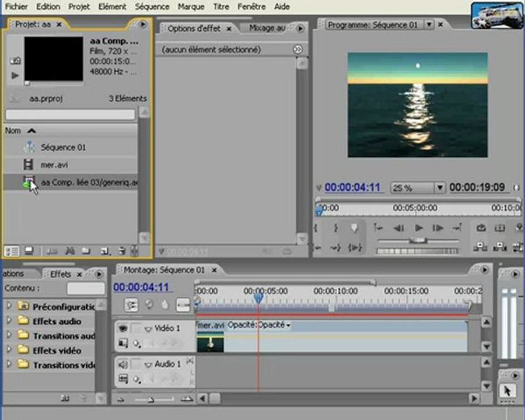Expand the Préconfigurations folder

click(9, 306)
